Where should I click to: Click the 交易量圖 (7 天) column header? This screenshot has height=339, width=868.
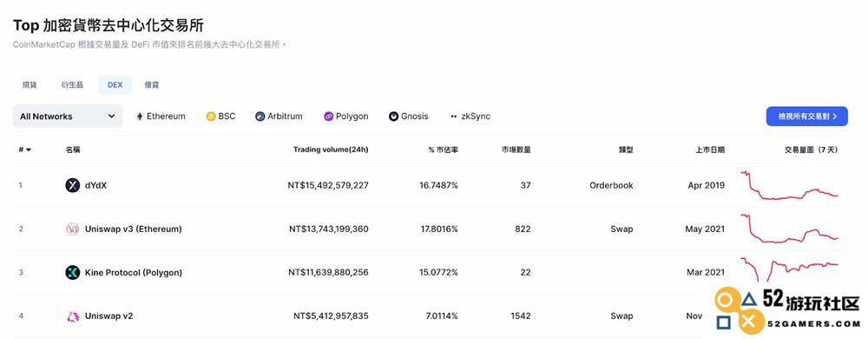[811, 150]
